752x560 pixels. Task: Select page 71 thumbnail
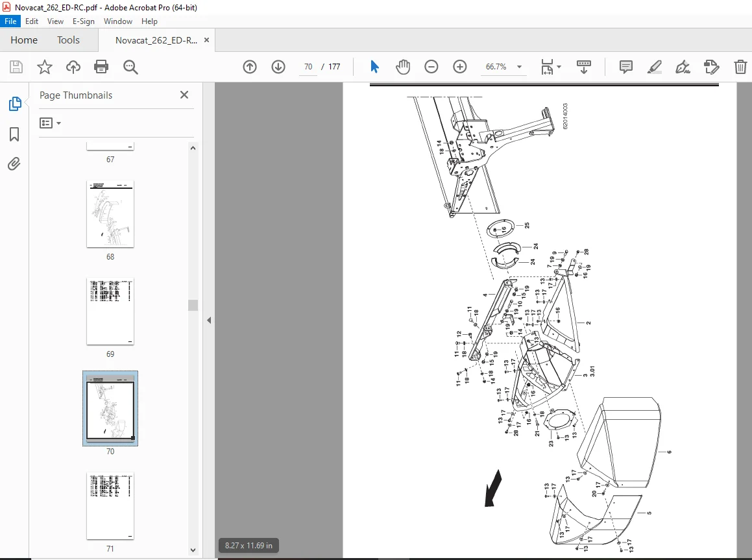[x=110, y=506]
